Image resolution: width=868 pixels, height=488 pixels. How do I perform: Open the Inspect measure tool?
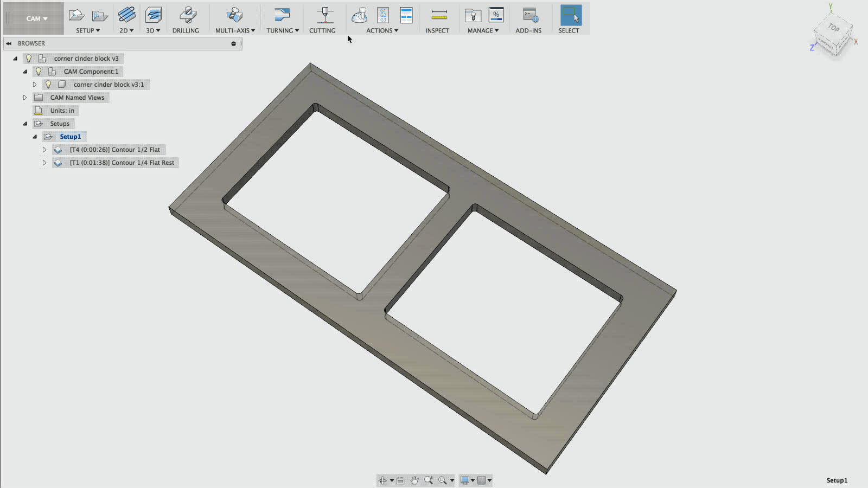coord(438,15)
